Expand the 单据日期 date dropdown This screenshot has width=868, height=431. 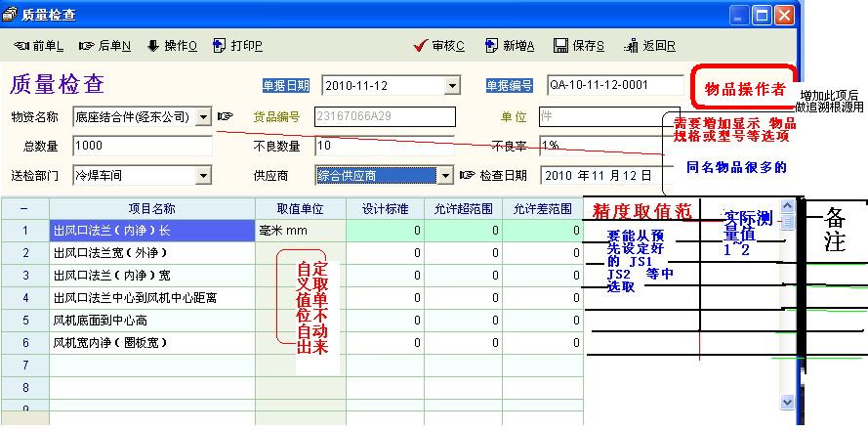click(x=451, y=86)
